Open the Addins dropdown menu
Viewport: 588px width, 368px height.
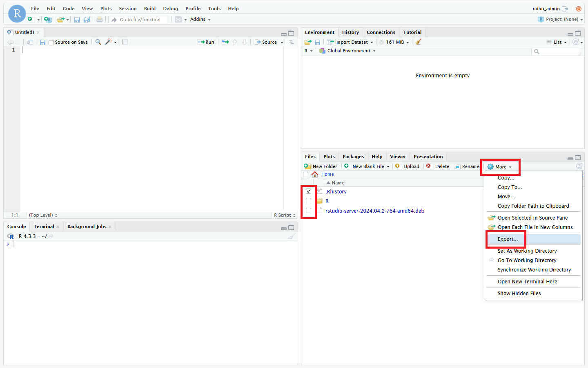tap(200, 19)
